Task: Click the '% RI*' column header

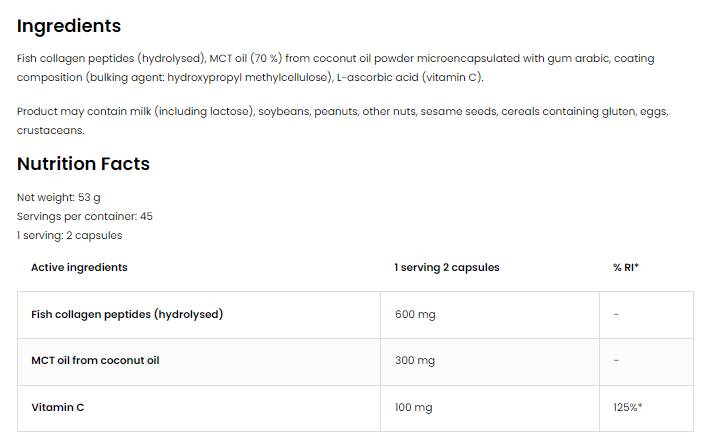Action: tap(626, 267)
